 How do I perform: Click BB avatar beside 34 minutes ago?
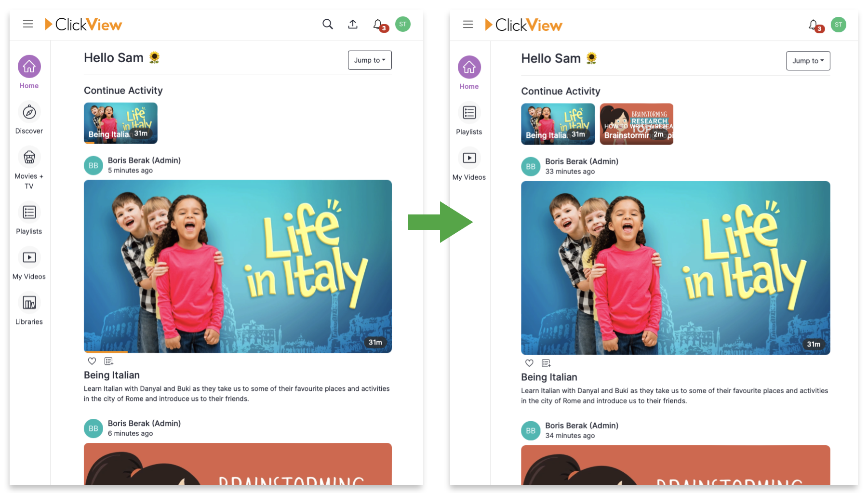tap(531, 430)
